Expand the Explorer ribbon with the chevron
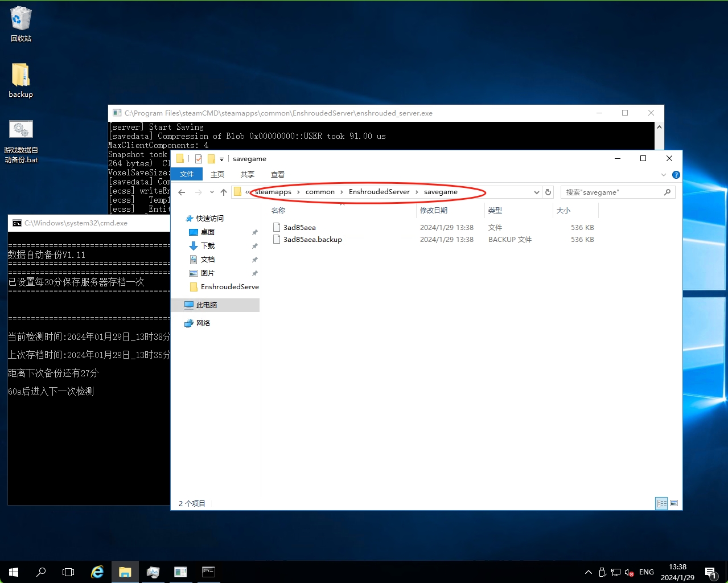 click(663, 175)
